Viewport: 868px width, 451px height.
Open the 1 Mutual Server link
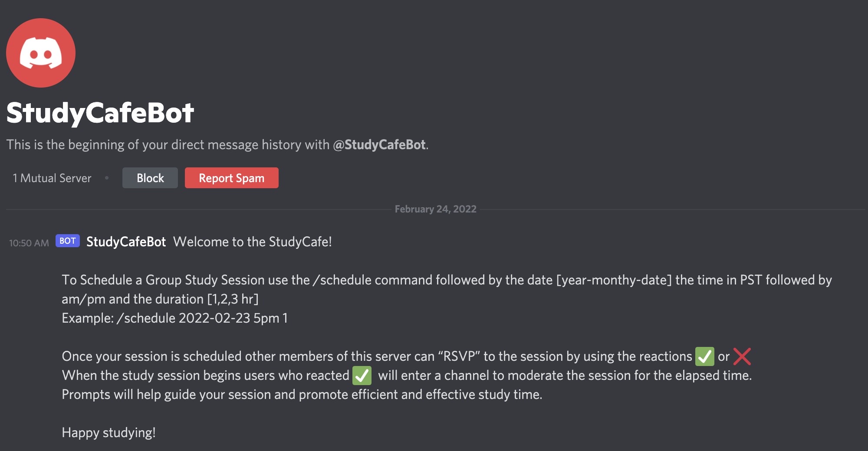[52, 178]
